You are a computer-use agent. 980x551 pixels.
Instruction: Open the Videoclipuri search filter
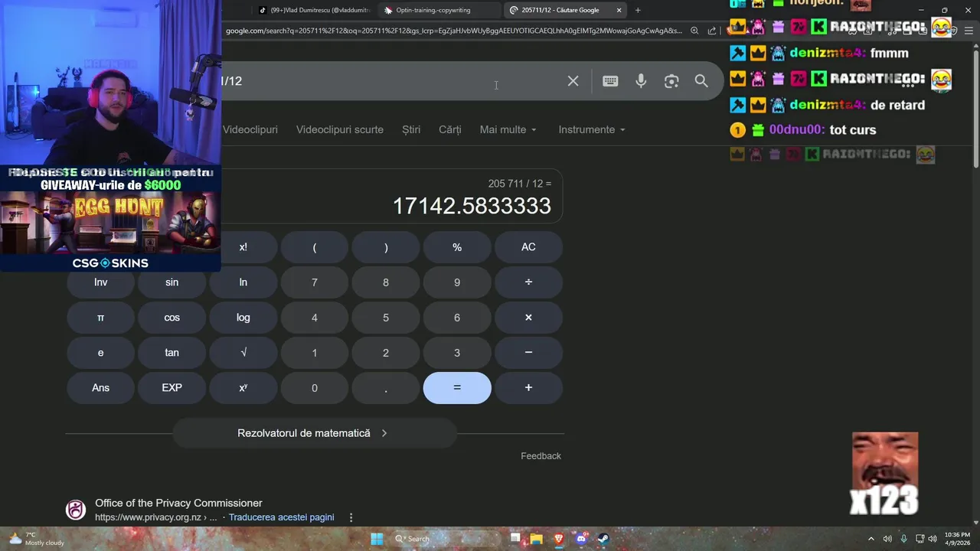(x=250, y=129)
